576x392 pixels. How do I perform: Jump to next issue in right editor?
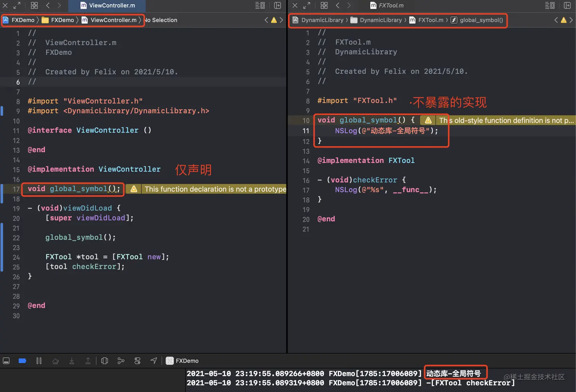[571, 20]
